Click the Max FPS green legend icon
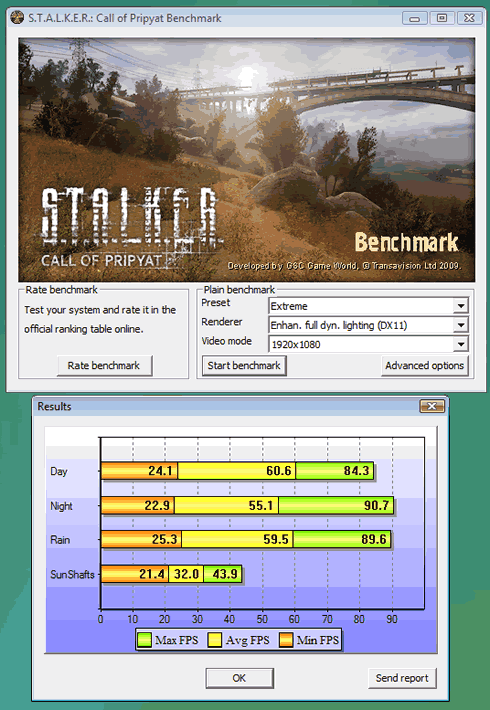 pos(144,640)
